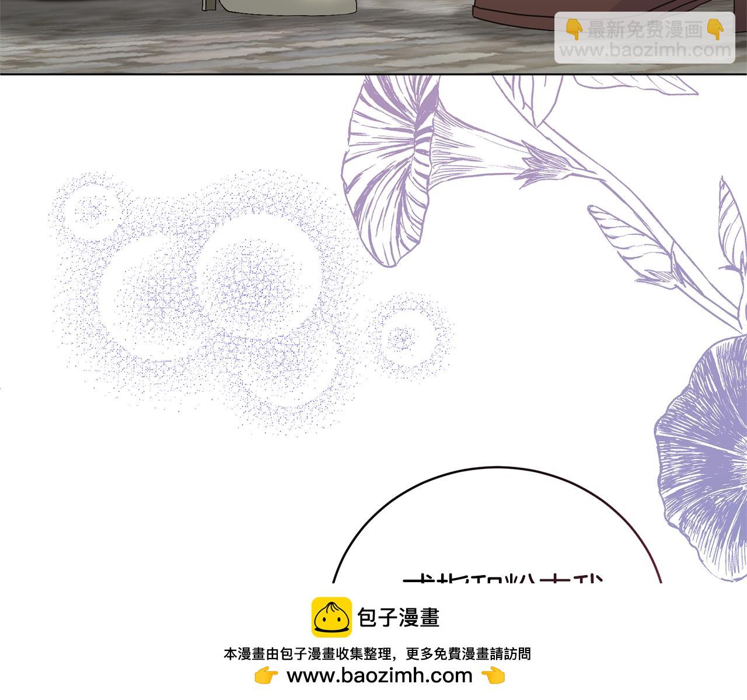The height and width of the screenshot is (700, 747).
Task: Click the right pointing hand emoji in the bottom banner
Action: coord(493,676)
